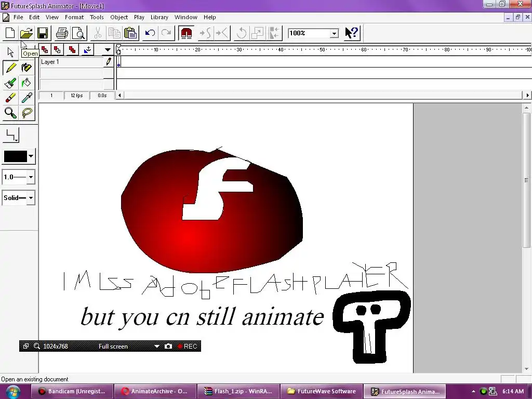Select the Brush tool

[x=10, y=83]
